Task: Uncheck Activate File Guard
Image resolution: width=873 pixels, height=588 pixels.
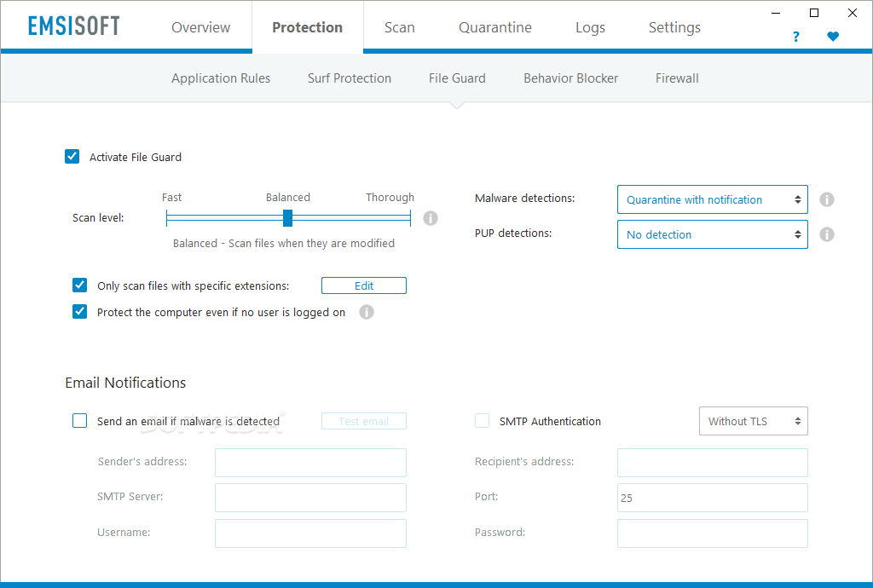Action: (72, 156)
